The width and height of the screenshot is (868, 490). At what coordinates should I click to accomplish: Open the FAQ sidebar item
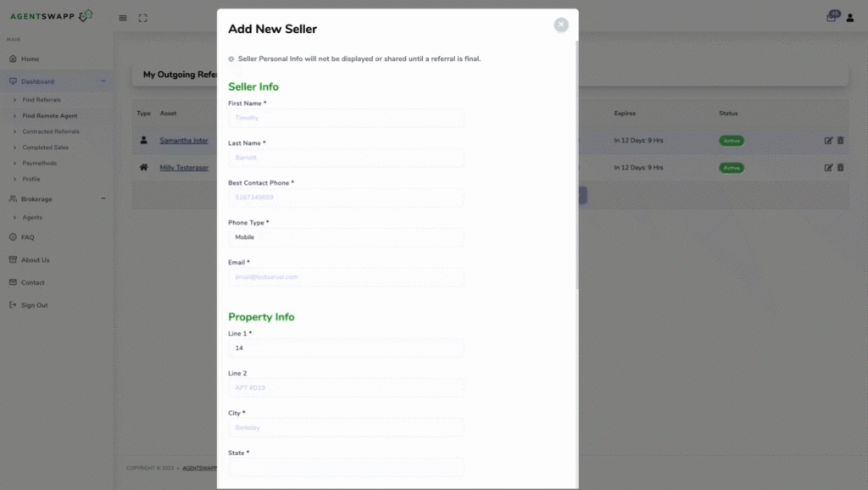tap(28, 237)
